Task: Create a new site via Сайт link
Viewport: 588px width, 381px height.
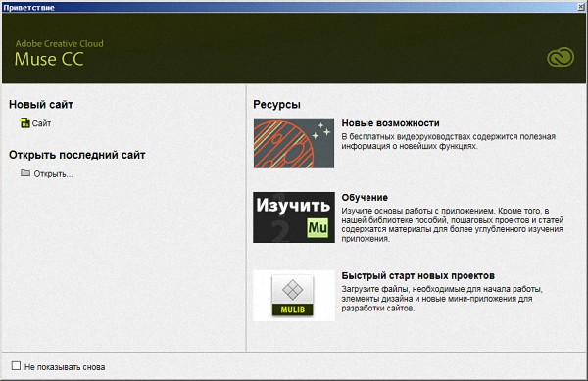Action: tap(41, 123)
